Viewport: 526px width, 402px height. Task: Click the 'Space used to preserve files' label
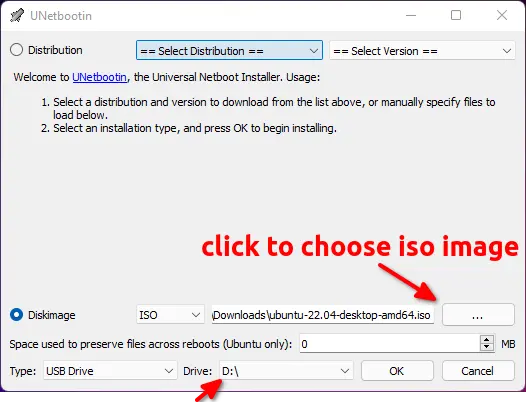(x=151, y=344)
